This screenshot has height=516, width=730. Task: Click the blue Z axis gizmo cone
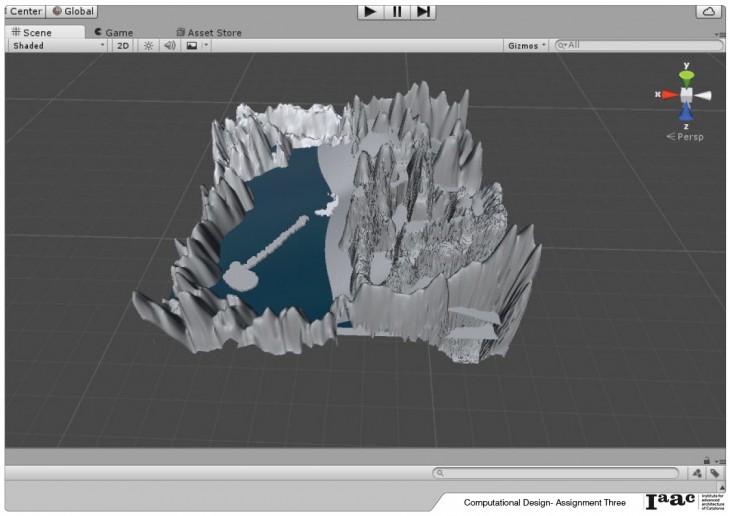tap(686, 112)
